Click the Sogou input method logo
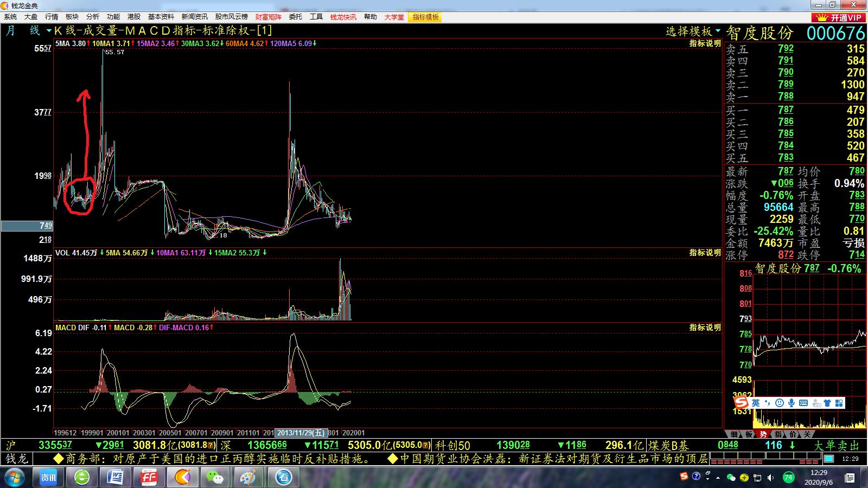The width and height of the screenshot is (868, 488). coord(741,403)
